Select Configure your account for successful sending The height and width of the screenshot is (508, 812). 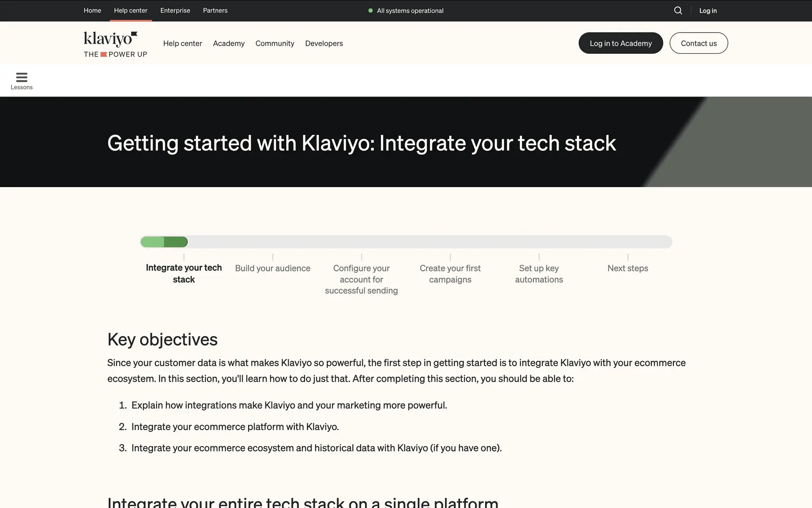coord(361,279)
